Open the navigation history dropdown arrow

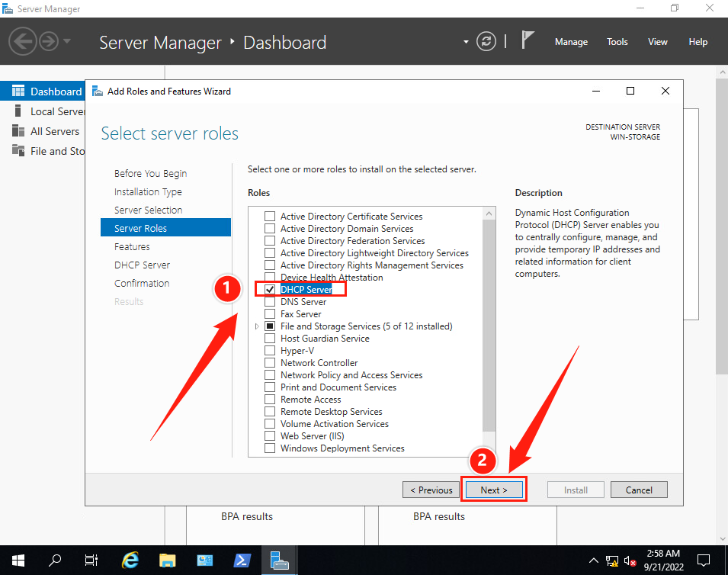click(x=67, y=41)
